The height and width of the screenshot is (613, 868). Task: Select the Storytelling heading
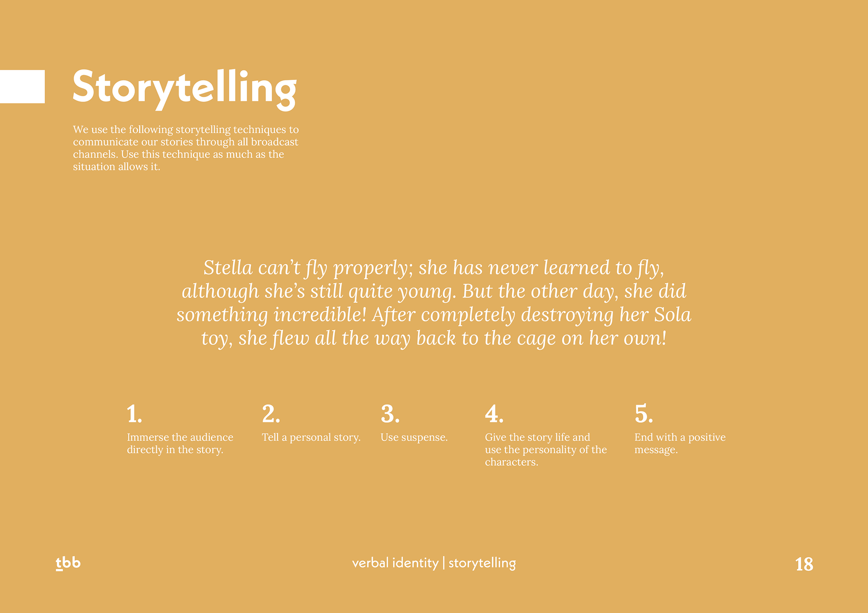[x=184, y=89]
